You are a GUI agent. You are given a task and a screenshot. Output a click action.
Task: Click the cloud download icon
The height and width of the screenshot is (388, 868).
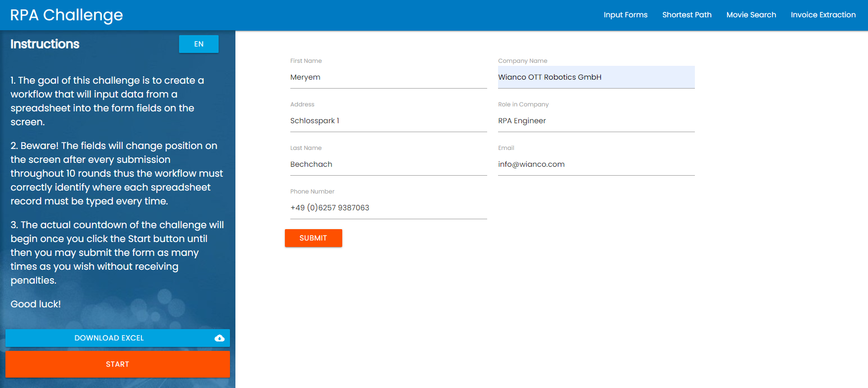220,338
